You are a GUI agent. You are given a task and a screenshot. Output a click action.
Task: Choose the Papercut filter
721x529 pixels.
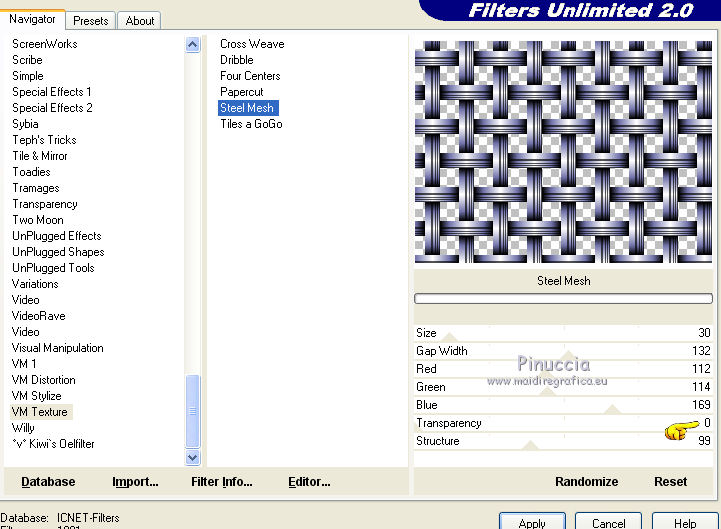click(241, 92)
